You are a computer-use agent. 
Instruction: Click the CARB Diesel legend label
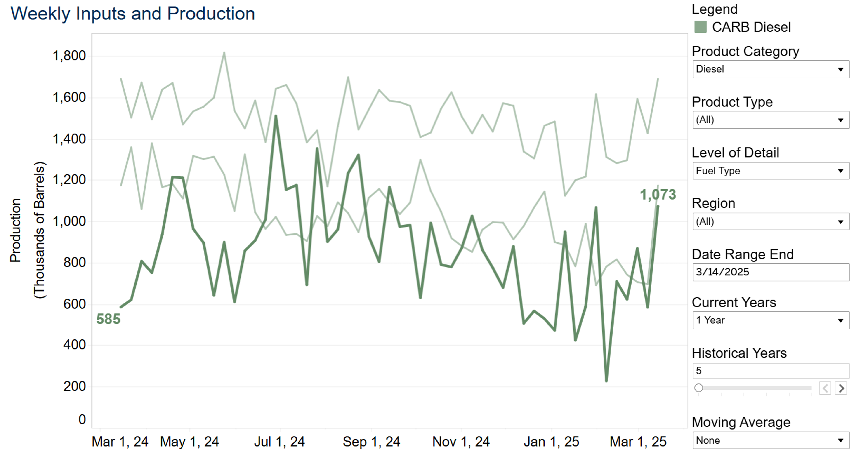pyautogui.click(x=751, y=27)
